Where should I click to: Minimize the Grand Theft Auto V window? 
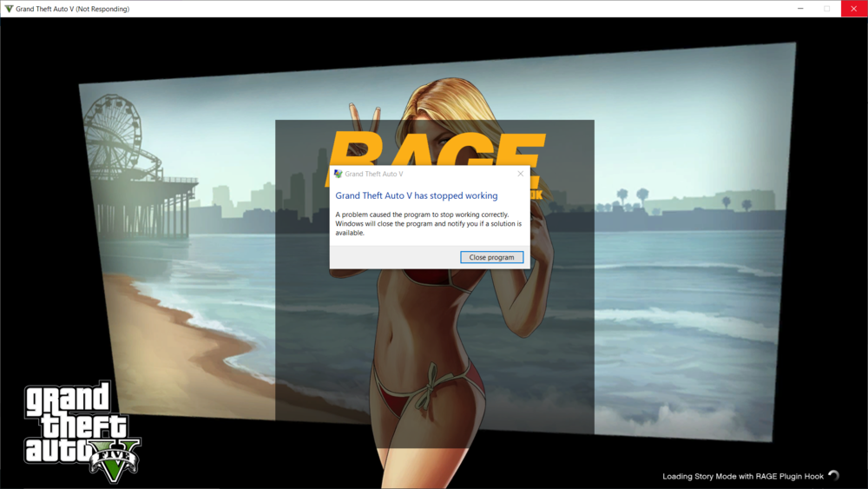click(800, 9)
